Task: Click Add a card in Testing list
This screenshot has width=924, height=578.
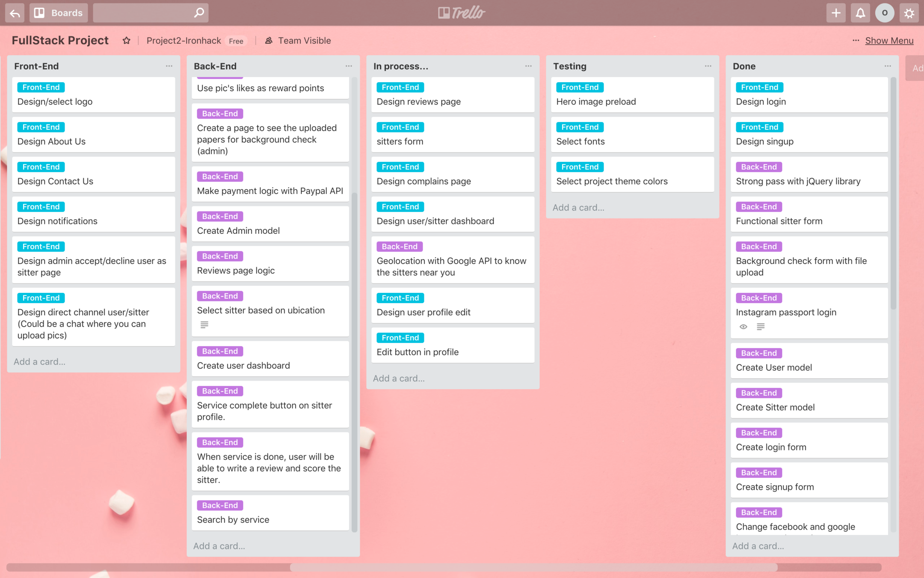Action: tap(578, 207)
